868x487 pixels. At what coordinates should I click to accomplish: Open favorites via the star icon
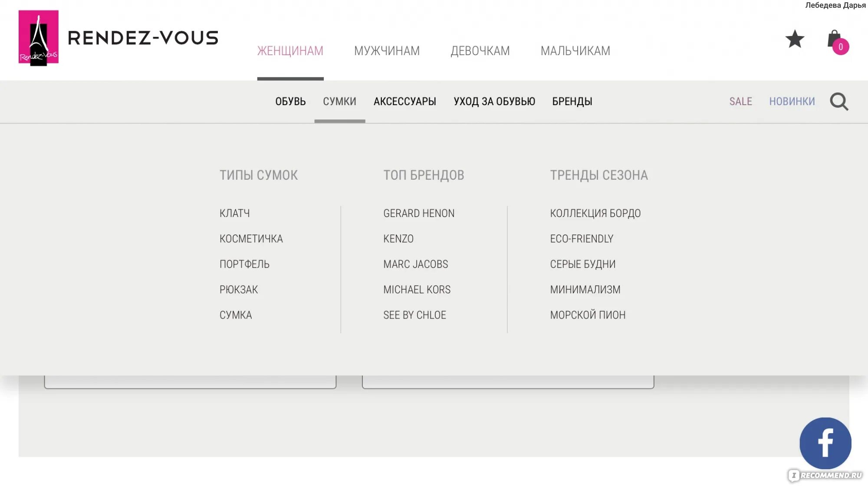[x=795, y=39]
